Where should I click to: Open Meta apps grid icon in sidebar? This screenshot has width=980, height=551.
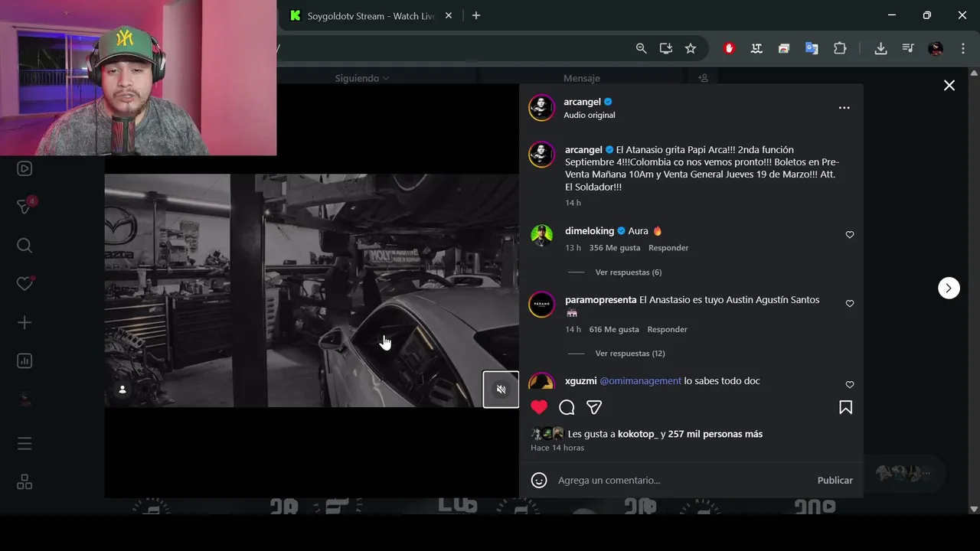click(24, 482)
